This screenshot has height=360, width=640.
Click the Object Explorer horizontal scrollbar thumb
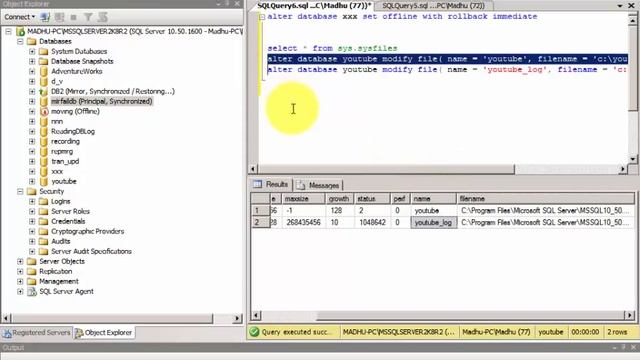(x=112, y=318)
